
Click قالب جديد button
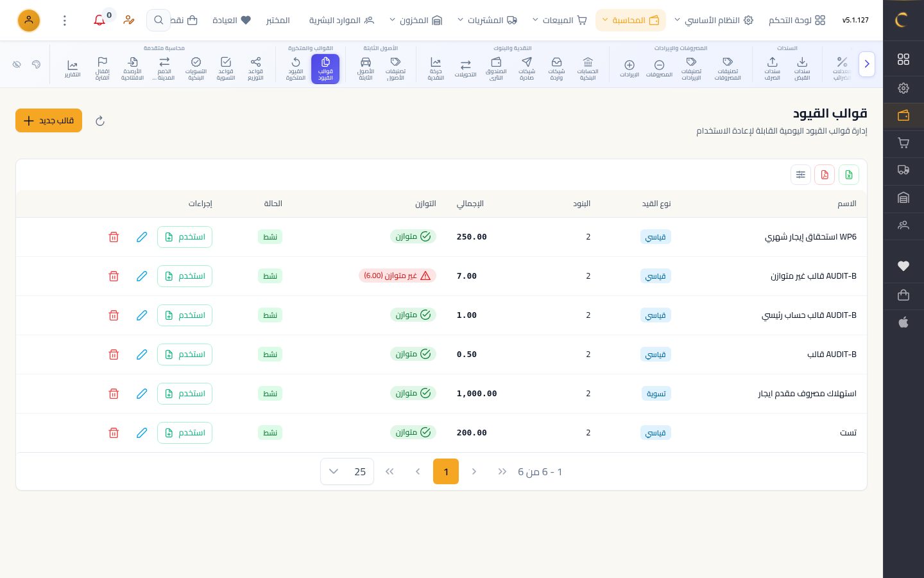coord(49,121)
